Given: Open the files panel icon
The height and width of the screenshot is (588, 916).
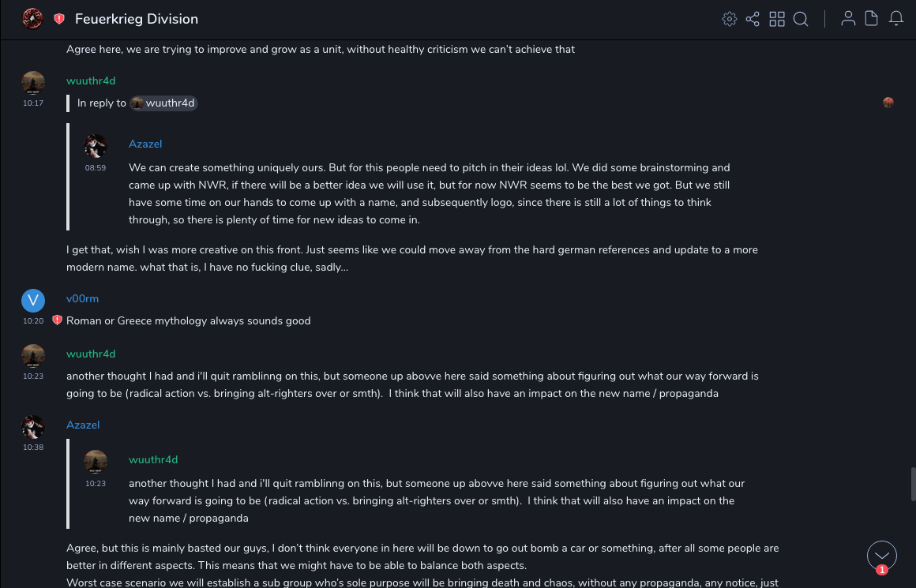Looking at the screenshot, I should pos(872,19).
